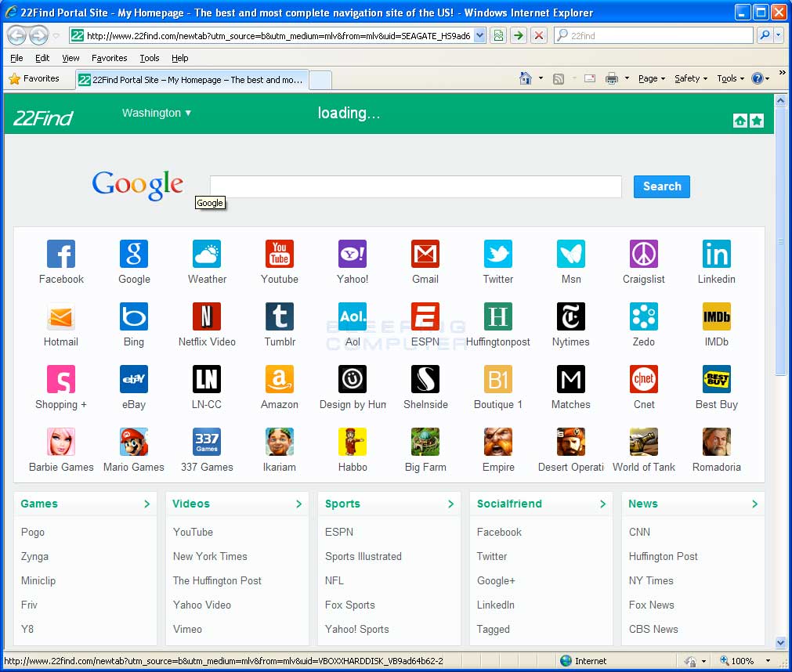Screen dimensions: 792x672
Task: Open the View menu
Action: (x=71, y=58)
